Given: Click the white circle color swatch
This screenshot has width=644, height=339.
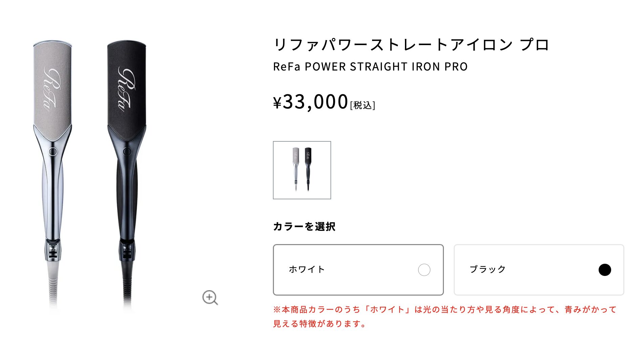Looking at the screenshot, I should [x=424, y=270].
